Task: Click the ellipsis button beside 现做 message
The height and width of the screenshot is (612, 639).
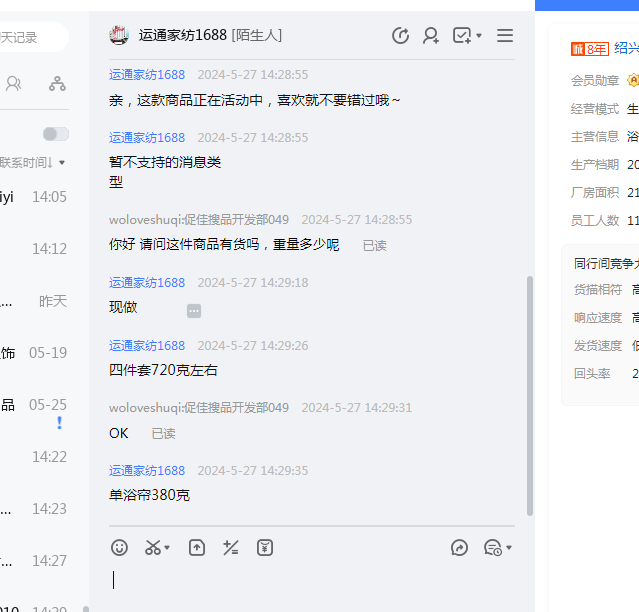Action: pos(194,311)
